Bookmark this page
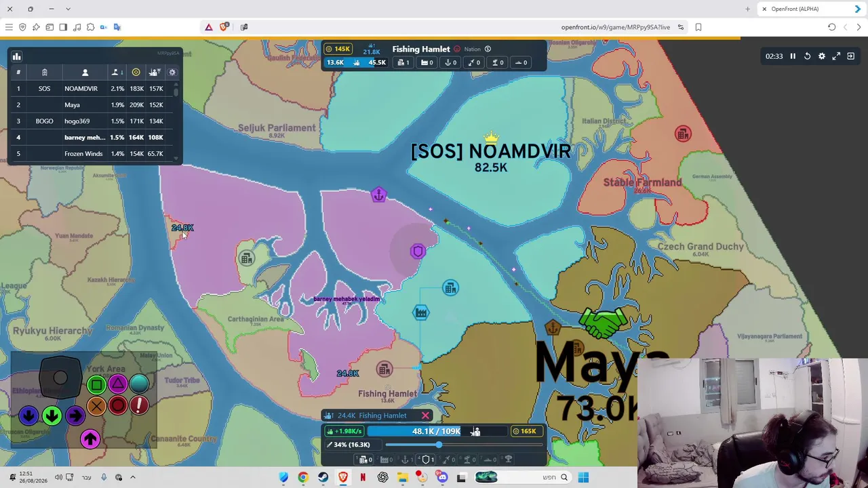Image resolution: width=868 pixels, height=488 pixels. [698, 27]
